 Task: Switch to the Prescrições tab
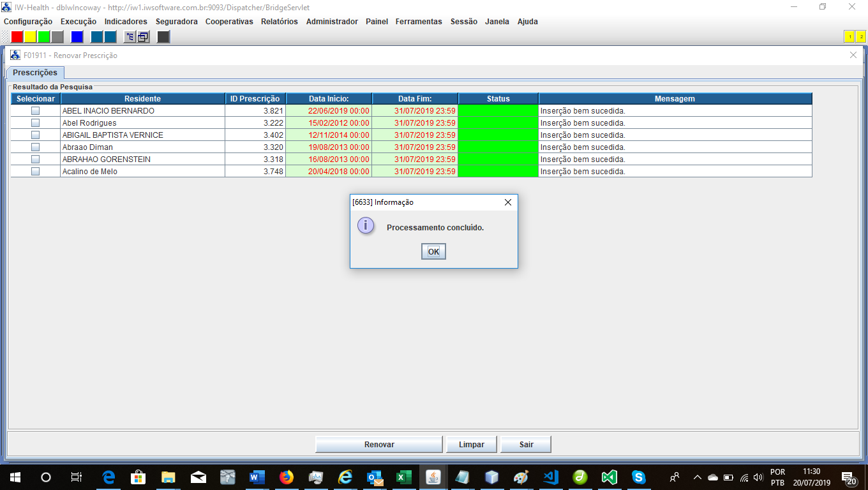pyautogui.click(x=35, y=73)
